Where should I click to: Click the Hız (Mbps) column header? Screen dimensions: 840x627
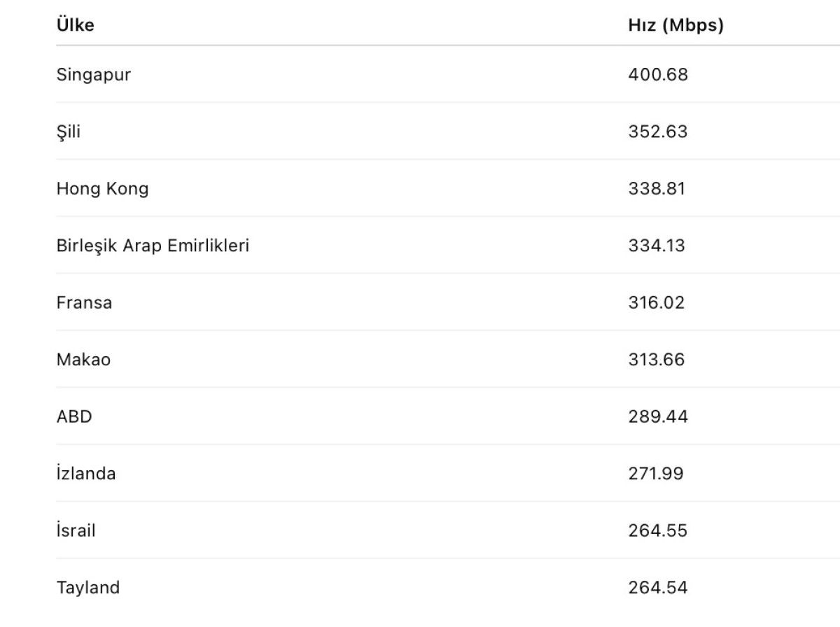(x=675, y=26)
